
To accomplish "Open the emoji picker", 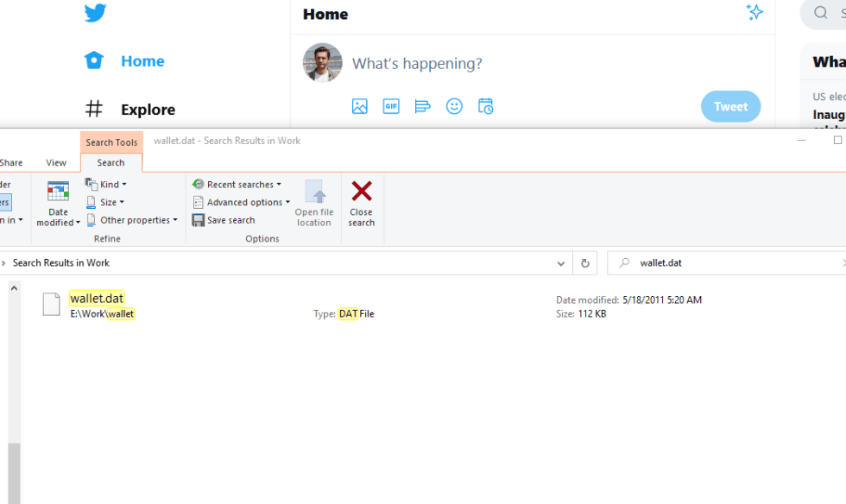I will pyautogui.click(x=454, y=106).
